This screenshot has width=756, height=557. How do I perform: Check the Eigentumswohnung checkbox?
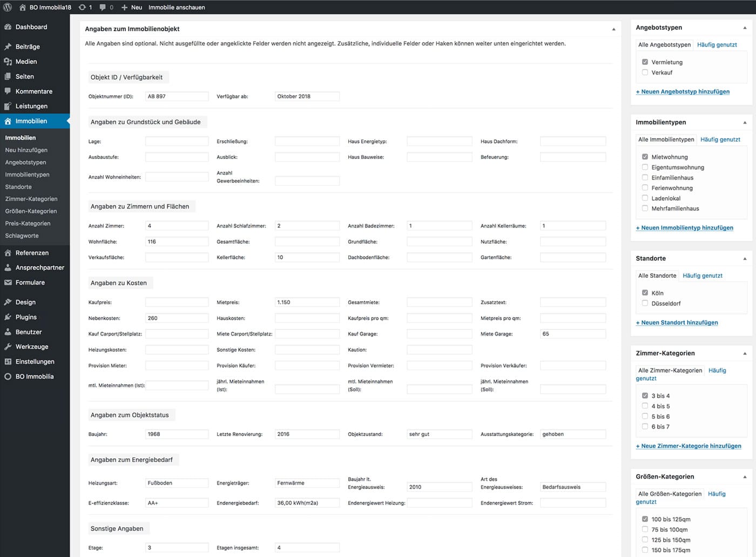pyautogui.click(x=645, y=167)
